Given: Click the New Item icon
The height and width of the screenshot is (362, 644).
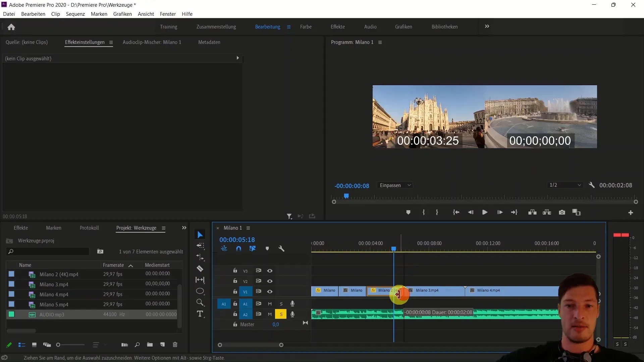Looking at the screenshot, I should (163, 345).
